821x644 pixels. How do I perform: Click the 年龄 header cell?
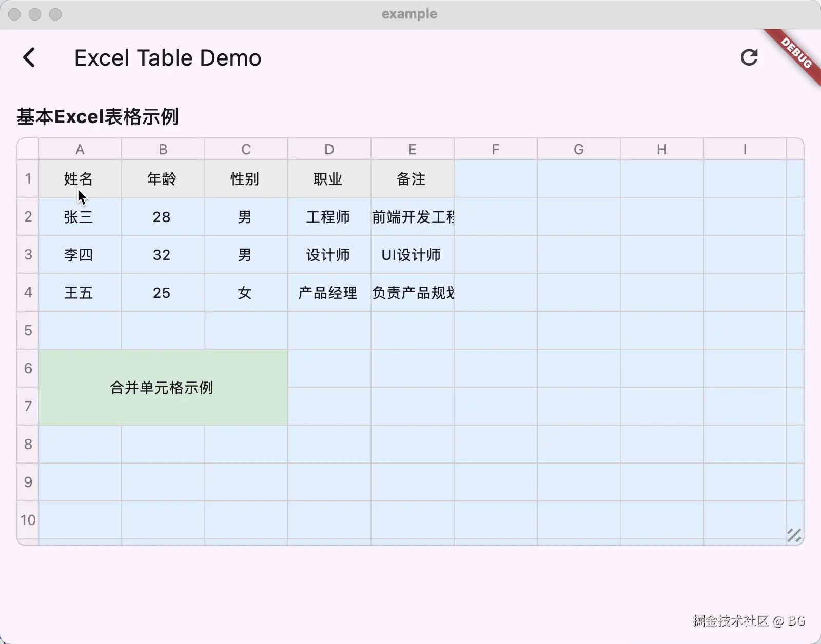tap(163, 178)
